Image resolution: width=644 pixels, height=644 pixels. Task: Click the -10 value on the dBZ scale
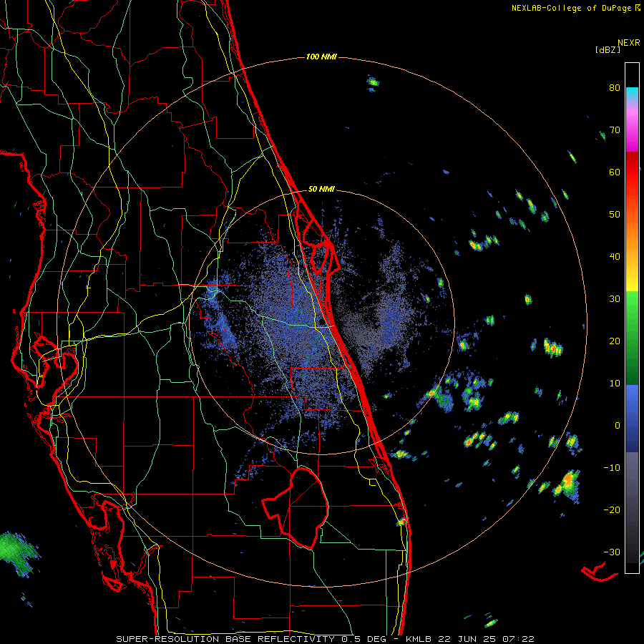coord(612,467)
